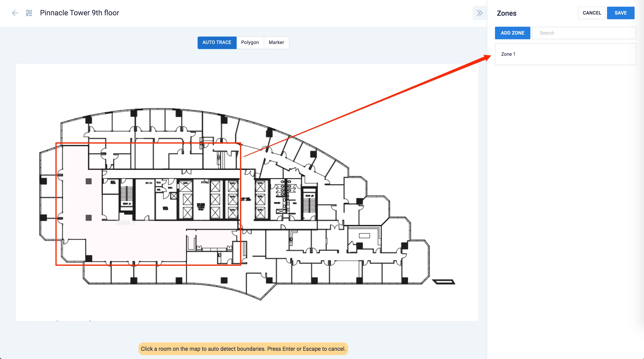The height and width of the screenshot is (359, 644).
Task: Switch to the Marker drawing mode
Action: [276, 42]
